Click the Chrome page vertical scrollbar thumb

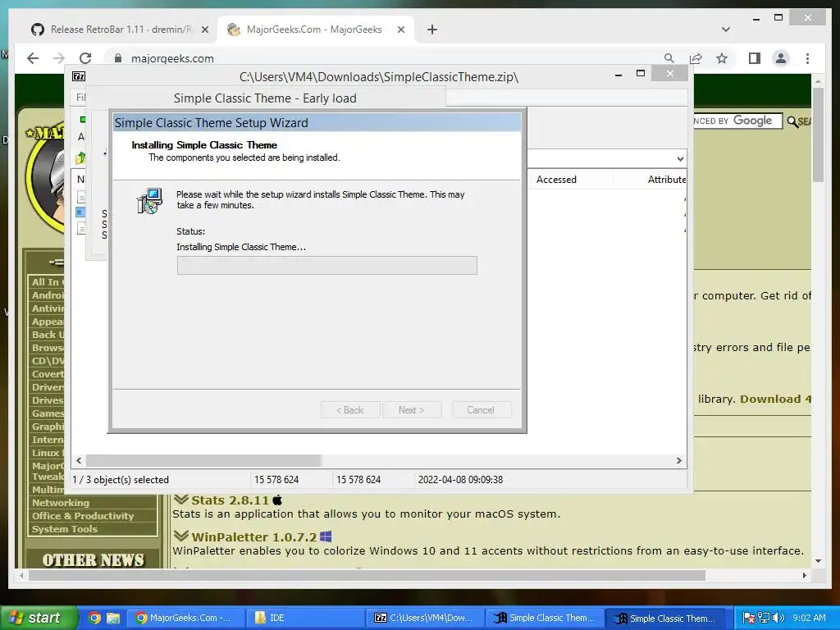coord(818,135)
